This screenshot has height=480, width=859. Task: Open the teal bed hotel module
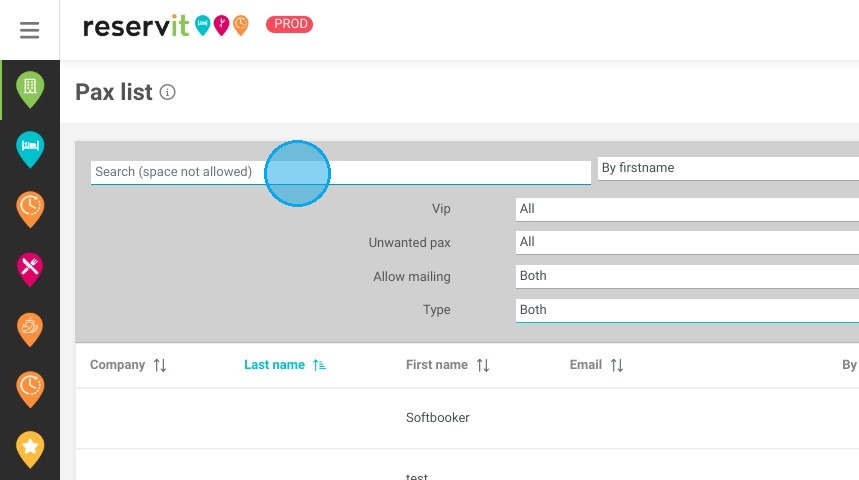pos(30,149)
